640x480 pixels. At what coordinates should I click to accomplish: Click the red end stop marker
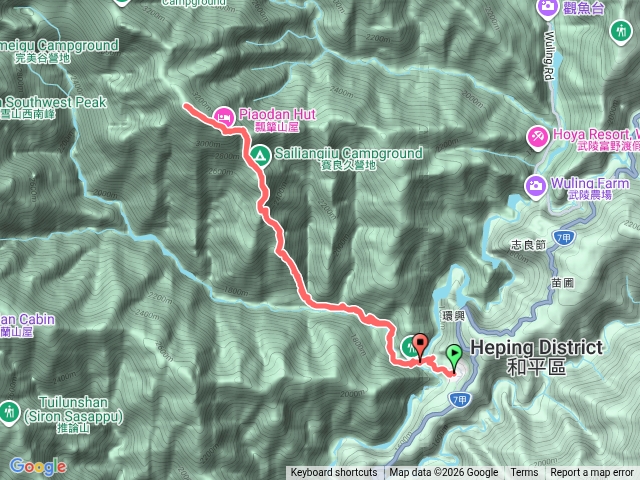tap(420, 347)
